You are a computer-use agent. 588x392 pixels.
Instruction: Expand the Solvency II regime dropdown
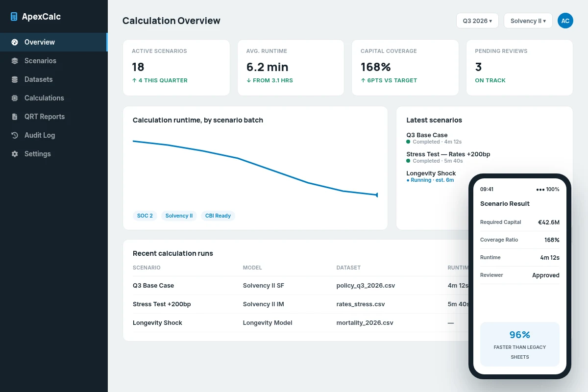click(528, 21)
